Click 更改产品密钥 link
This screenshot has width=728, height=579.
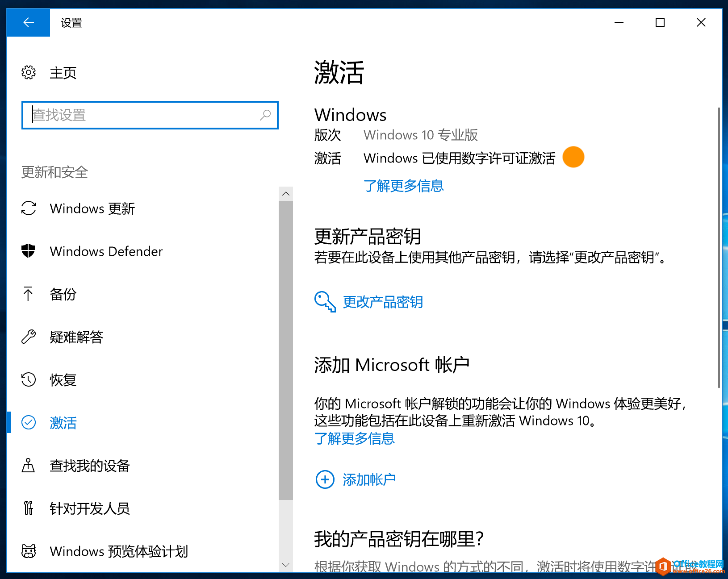[x=383, y=302]
